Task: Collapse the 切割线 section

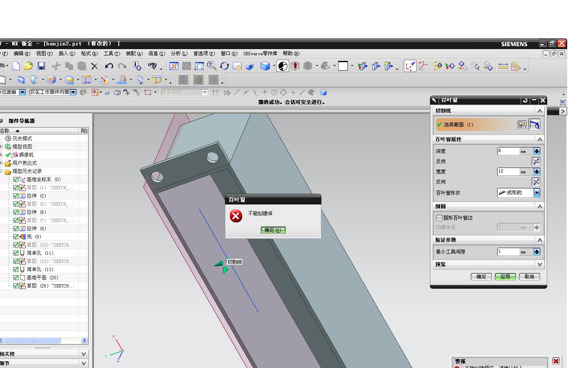Action: coord(540,111)
